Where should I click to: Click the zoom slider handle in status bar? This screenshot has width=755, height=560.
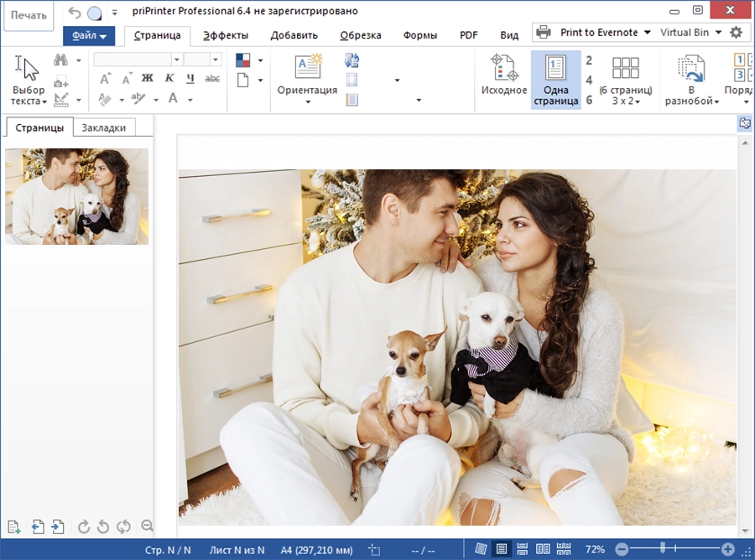coord(663,548)
